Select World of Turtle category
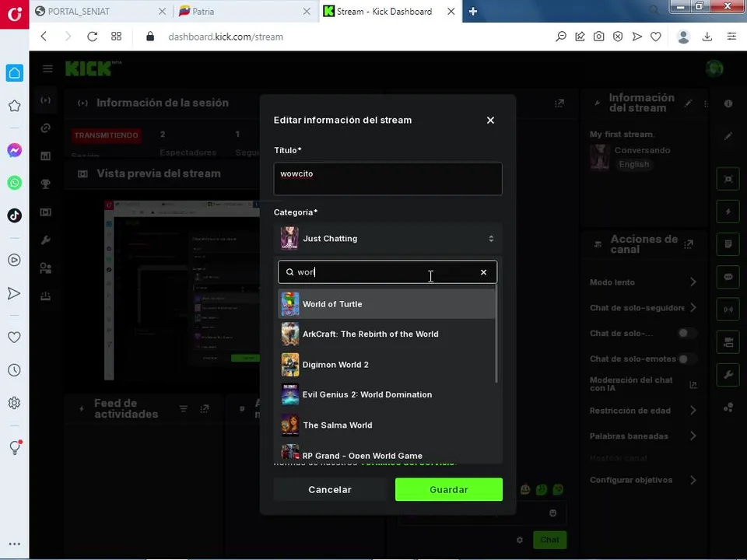This screenshot has width=747, height=560. click(x=387, y=304)
